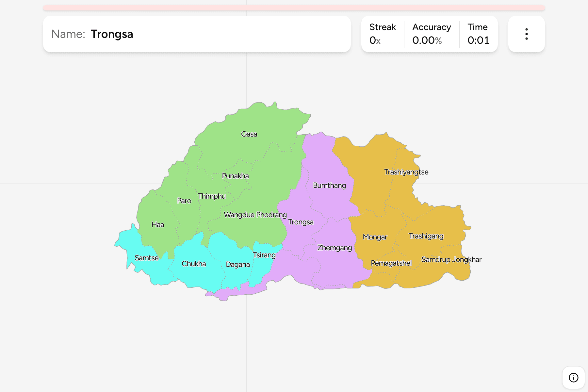Pick the Trashiyangtse district
Screen dimensions: 588x392
[x=406, y=172]
